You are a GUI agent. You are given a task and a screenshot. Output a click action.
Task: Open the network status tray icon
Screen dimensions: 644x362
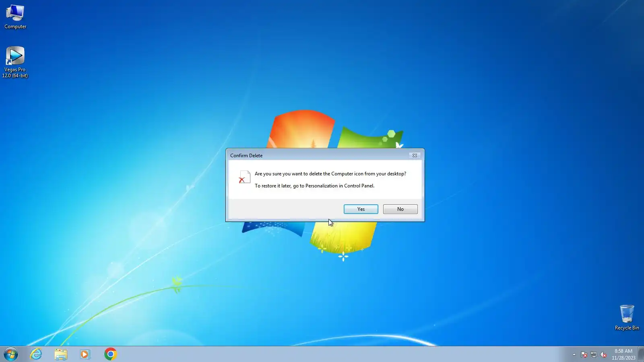pyautogui.click(x=594, y=354)
